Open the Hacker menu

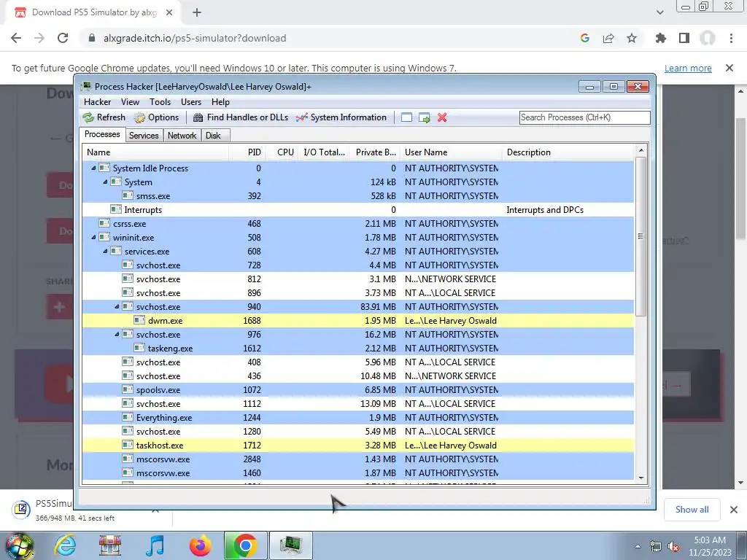(97, 102)
